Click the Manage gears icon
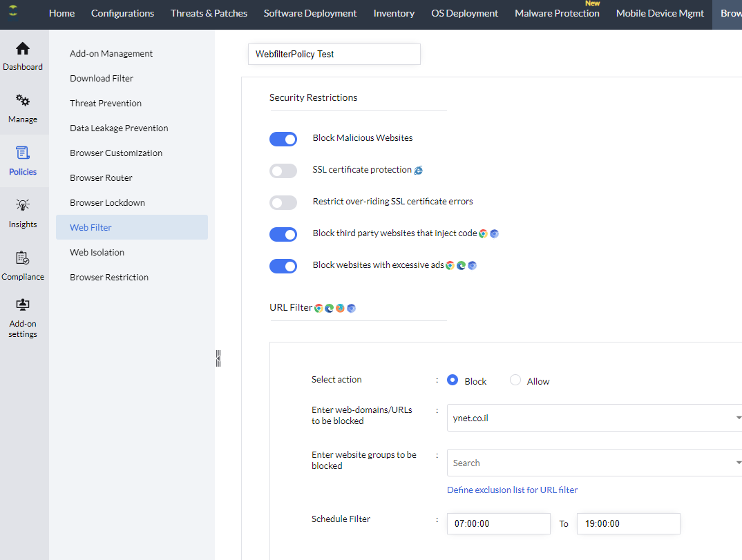 pos(23,102)
